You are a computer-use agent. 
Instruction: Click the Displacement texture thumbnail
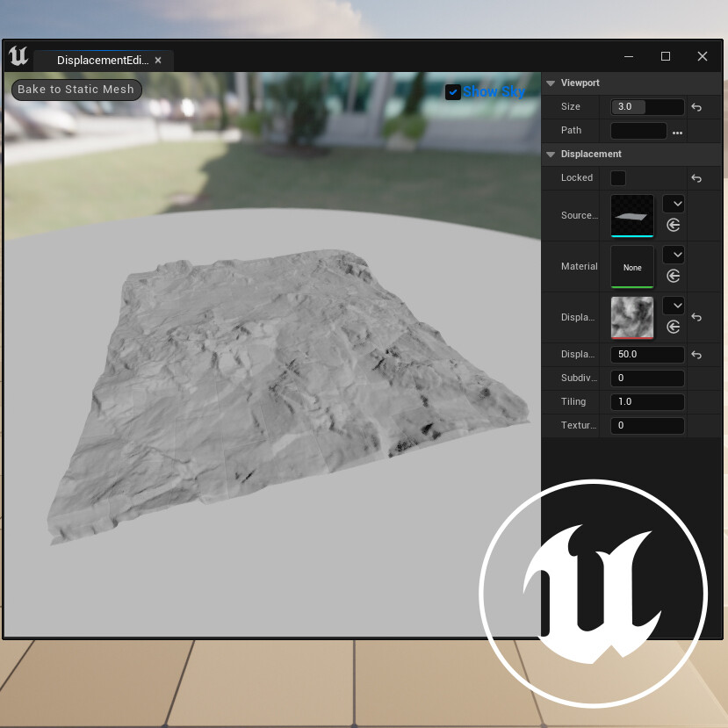[631, 317]
